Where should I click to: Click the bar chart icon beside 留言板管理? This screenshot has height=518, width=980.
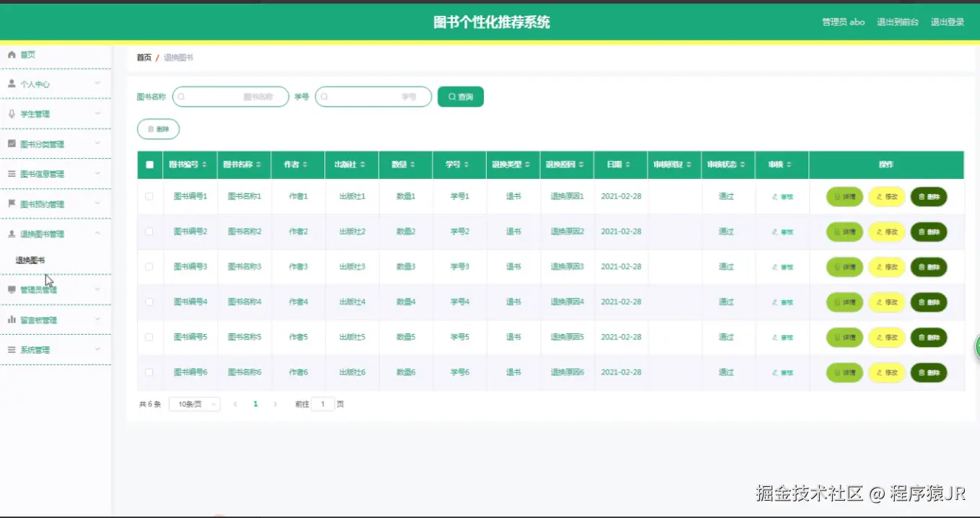(12, 320)
